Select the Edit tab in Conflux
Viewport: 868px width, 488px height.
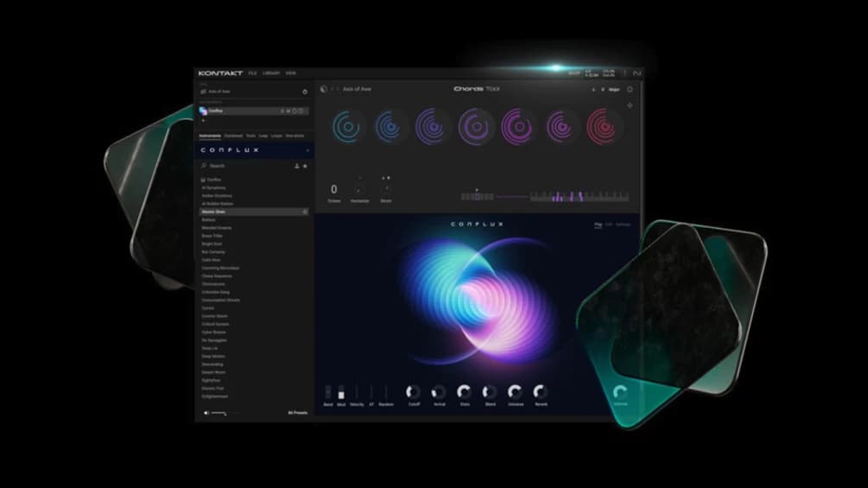coord(609,225)
